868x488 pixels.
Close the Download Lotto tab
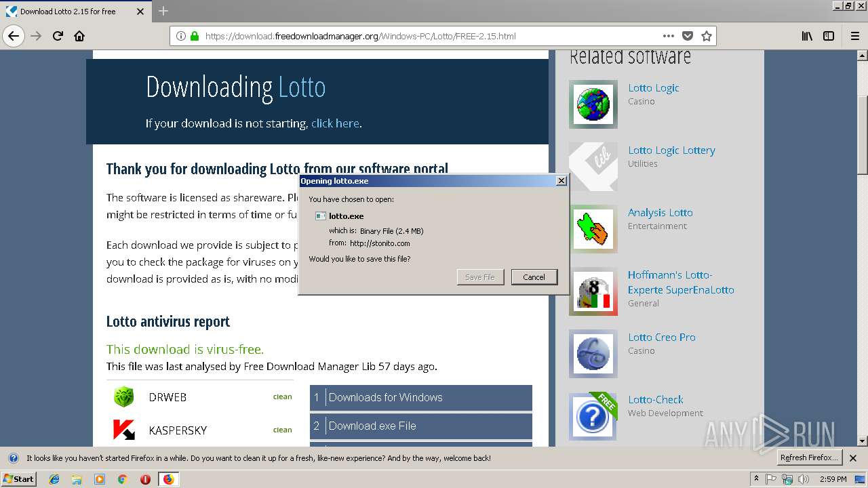140,12
